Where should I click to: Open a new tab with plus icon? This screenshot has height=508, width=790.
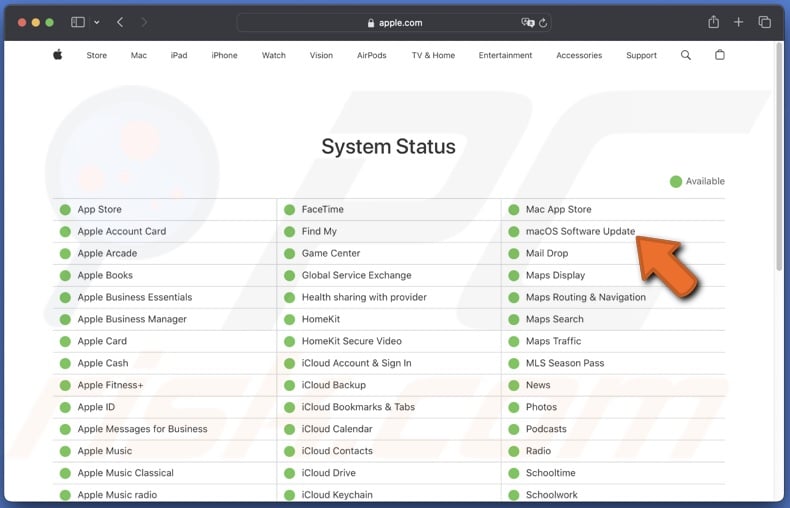tap(739, 22)
